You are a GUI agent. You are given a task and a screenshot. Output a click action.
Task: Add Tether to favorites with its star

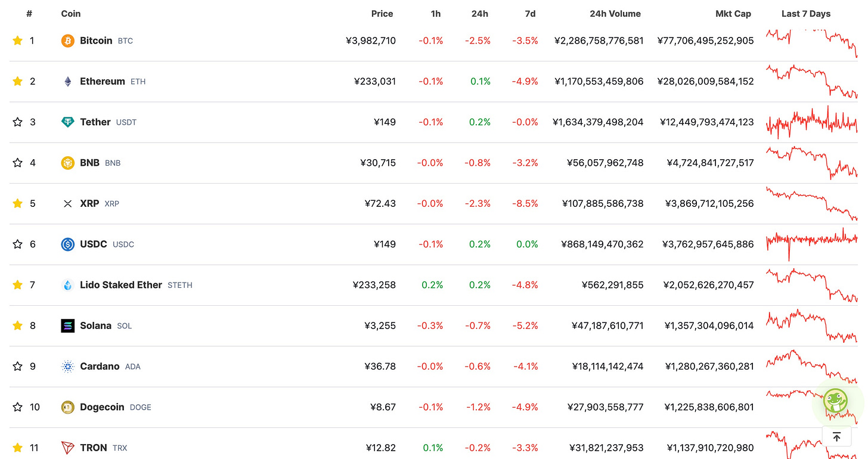pyautogui.click(x=17, y=122)
